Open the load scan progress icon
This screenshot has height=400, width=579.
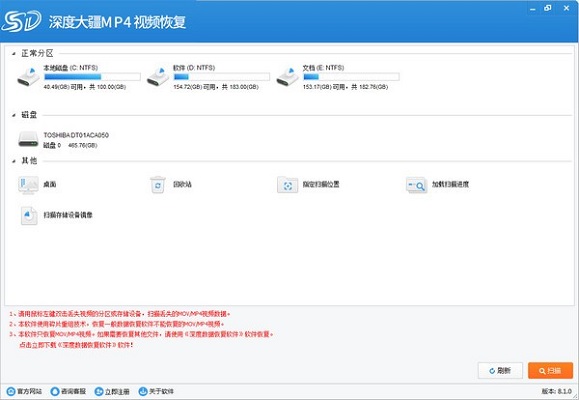[x=417, y=185]
